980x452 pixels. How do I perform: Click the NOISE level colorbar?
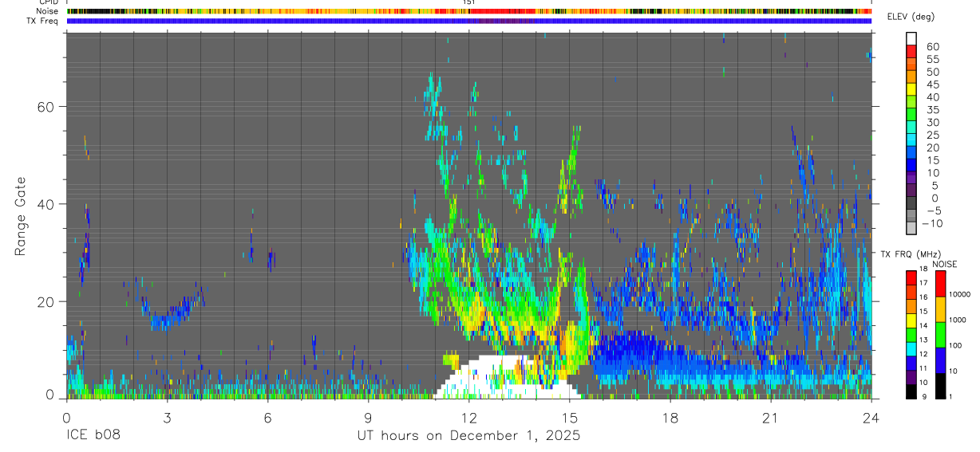(x=941, y=334)
